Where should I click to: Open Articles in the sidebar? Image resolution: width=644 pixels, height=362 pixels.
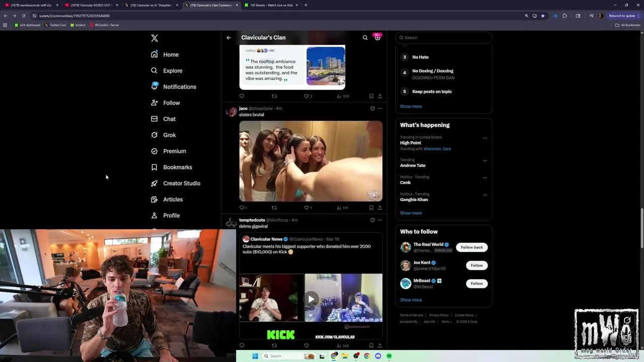(x=167, y=199)
